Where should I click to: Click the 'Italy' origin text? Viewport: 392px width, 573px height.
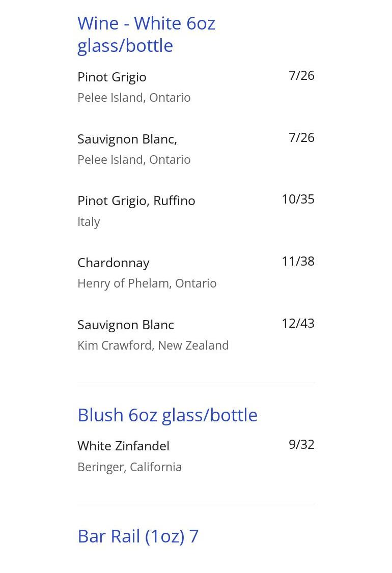pyautogui.click(x=89, y=221)
